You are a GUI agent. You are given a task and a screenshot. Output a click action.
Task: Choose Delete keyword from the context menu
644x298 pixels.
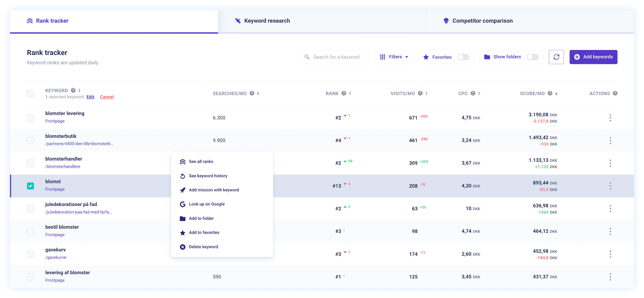(203, 247)
